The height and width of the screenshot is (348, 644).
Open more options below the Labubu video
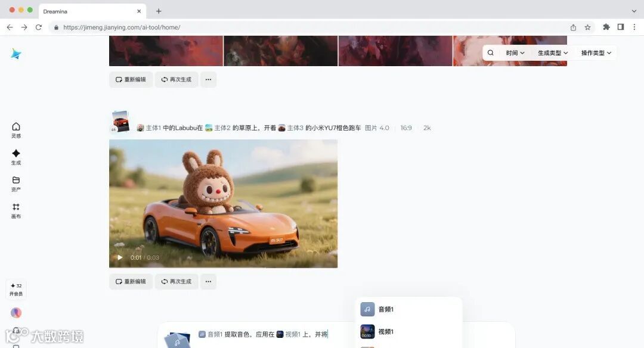pos(208,281)
